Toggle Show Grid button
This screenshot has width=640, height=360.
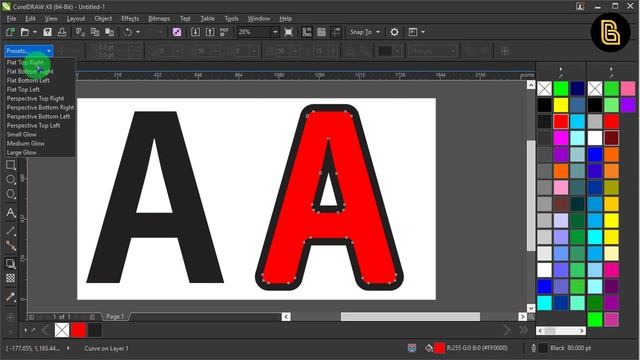321,32
